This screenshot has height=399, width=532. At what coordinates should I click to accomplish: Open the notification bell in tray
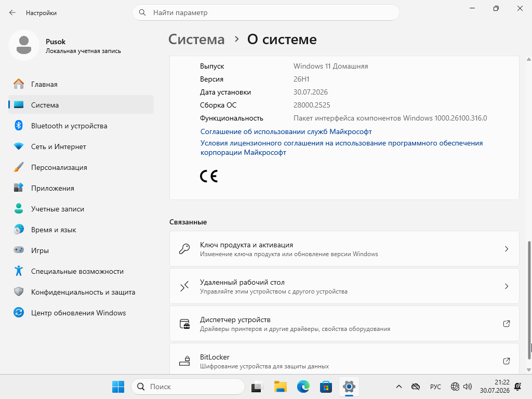coord(518,387)
